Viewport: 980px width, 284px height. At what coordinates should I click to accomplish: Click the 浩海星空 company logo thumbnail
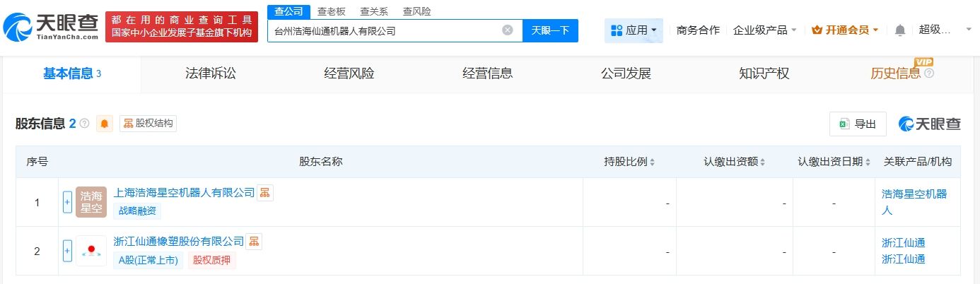click(x=91, y=202)
